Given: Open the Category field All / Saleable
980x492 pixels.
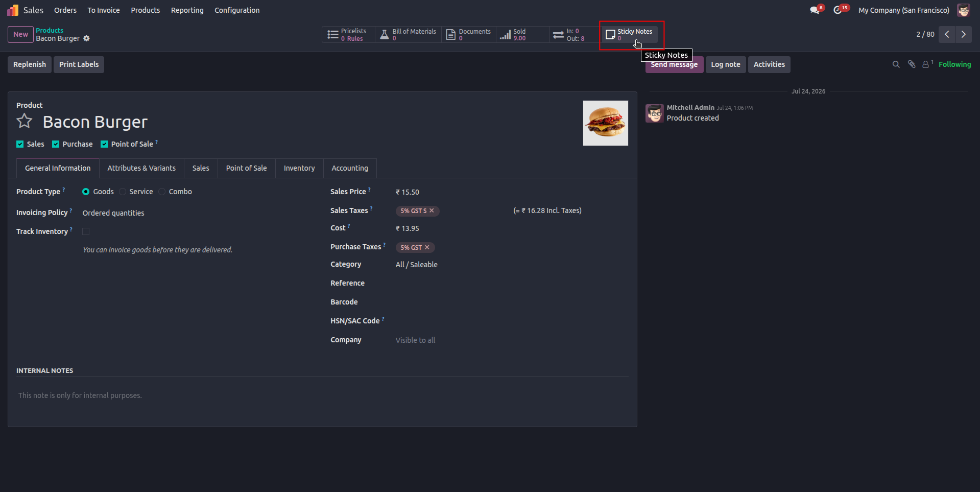Looking at the screenshot, I should click(416, 265).
